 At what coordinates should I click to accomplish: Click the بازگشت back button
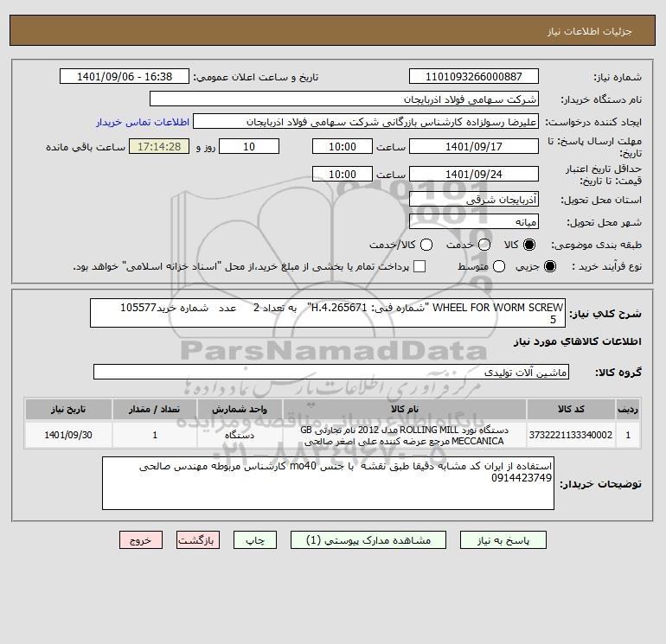198,540
